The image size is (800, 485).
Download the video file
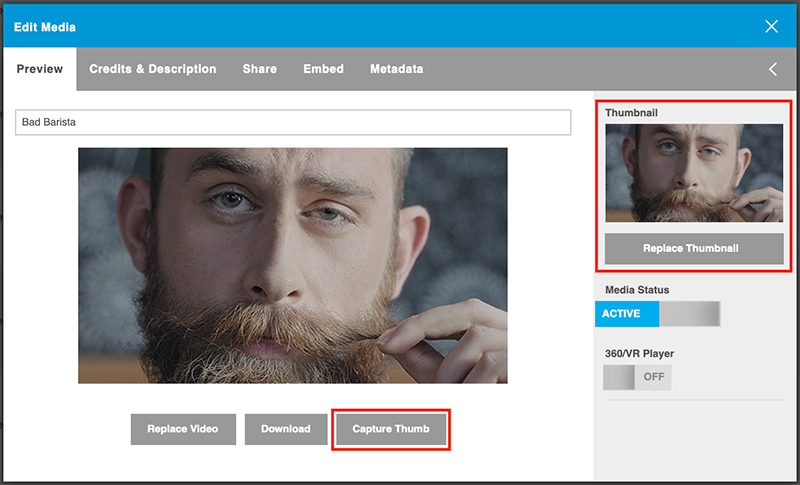286,429
